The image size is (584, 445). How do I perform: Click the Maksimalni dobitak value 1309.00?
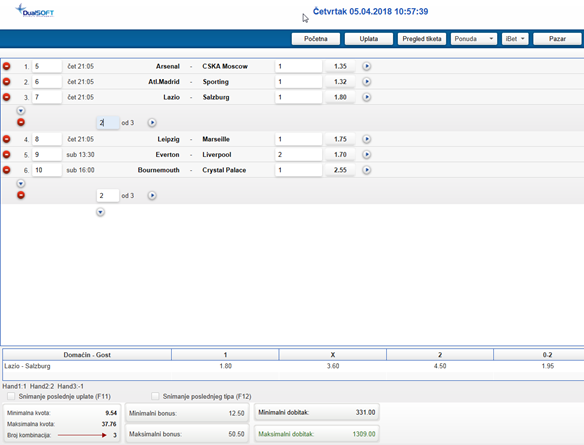pyautogui.click(x=364, y=434)
